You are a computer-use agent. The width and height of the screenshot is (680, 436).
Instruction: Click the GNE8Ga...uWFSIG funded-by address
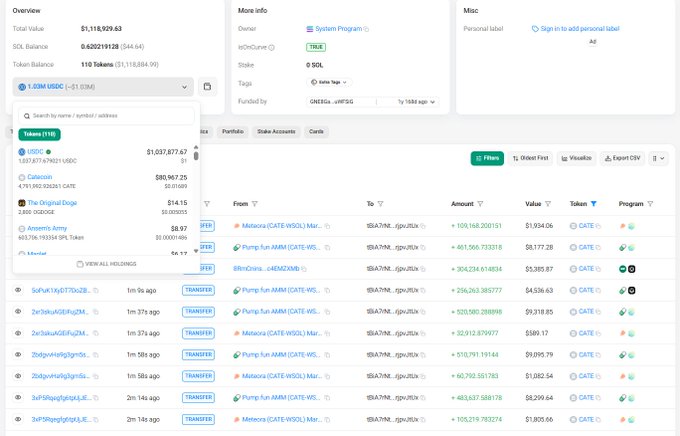click(x=331, y=102)
